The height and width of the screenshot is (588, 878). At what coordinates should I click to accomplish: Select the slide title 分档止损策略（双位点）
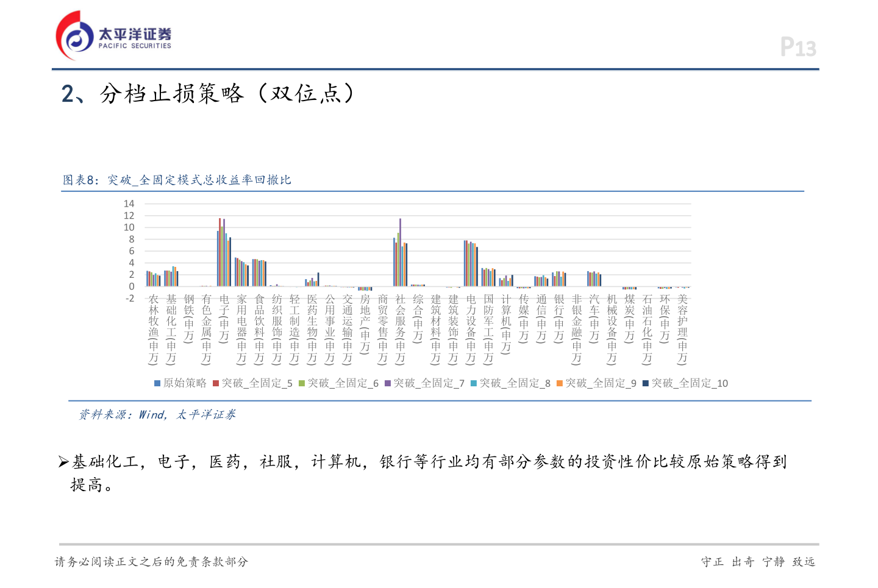point(207,93)
